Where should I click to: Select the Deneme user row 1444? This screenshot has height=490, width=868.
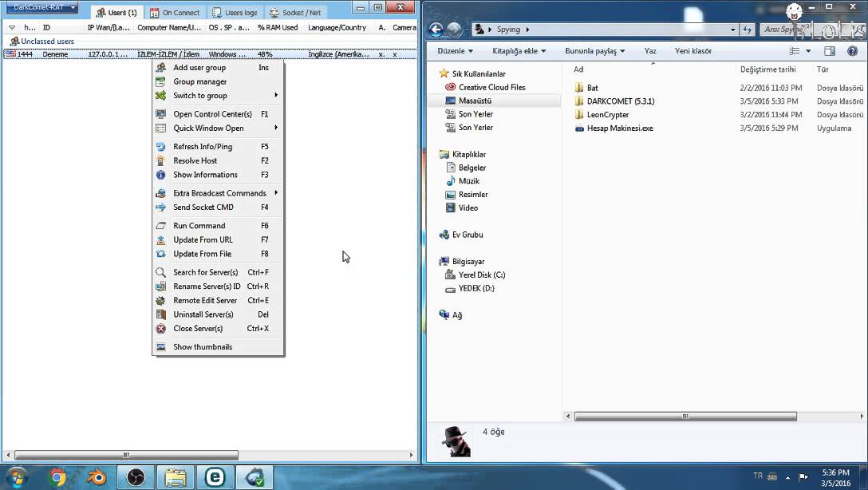click(x=210, y=54)
